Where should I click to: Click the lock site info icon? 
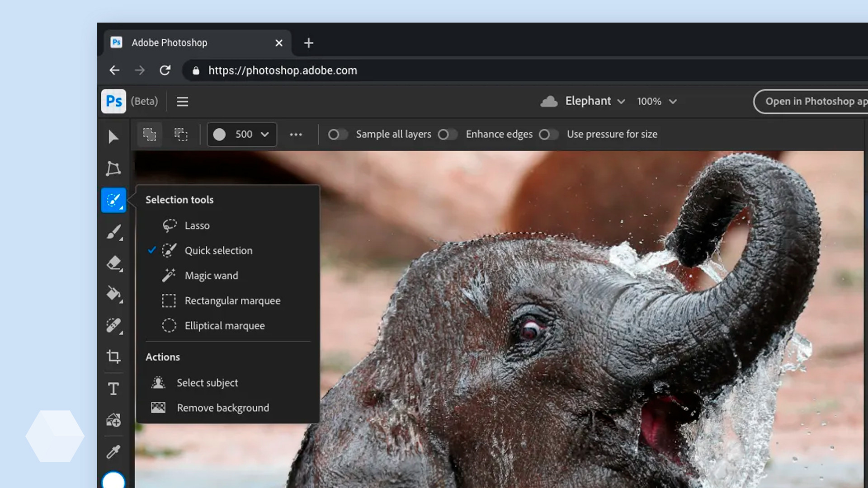(x=196, y=70)
